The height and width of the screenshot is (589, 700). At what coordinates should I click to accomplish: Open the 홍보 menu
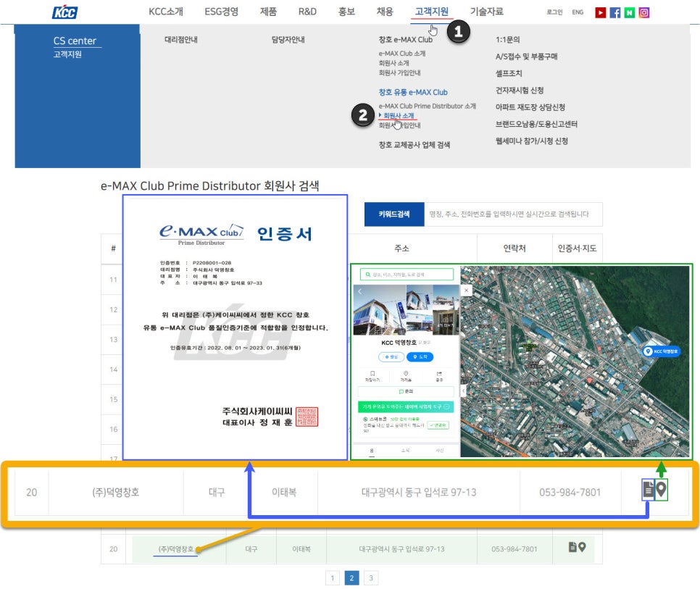(346, 12)
